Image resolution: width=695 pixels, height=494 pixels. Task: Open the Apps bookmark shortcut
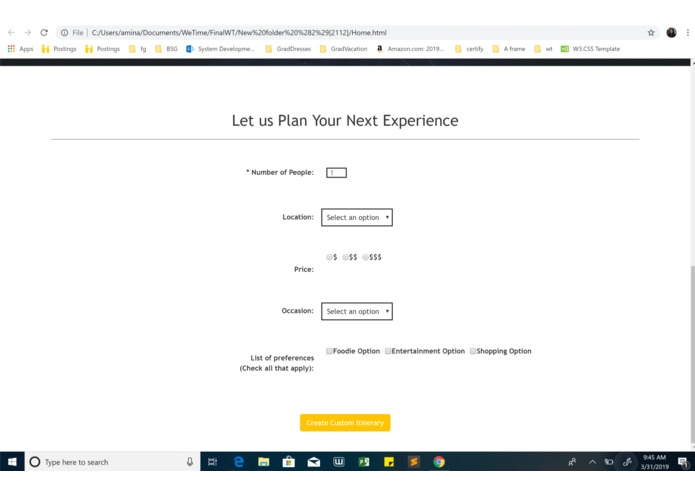pos(20,49)
